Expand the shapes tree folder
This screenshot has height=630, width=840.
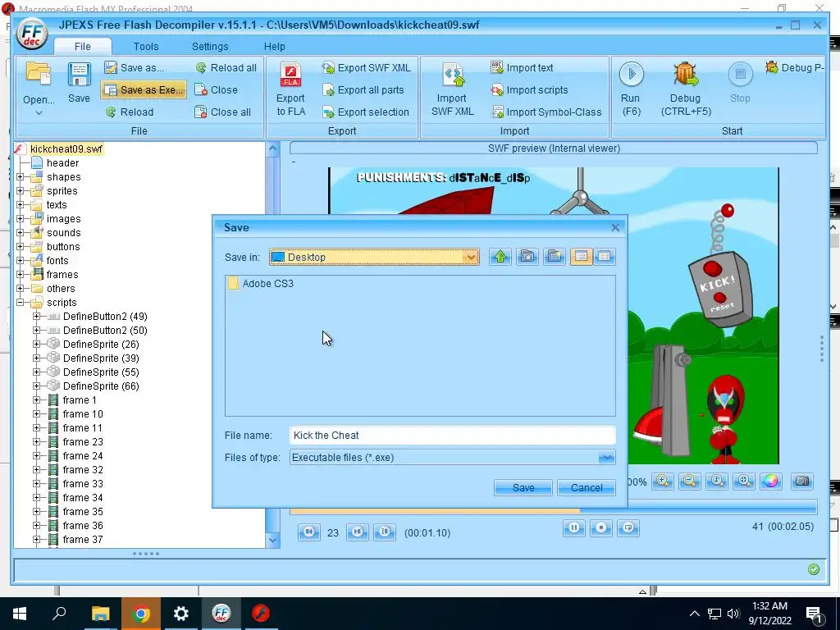(20, 177)
